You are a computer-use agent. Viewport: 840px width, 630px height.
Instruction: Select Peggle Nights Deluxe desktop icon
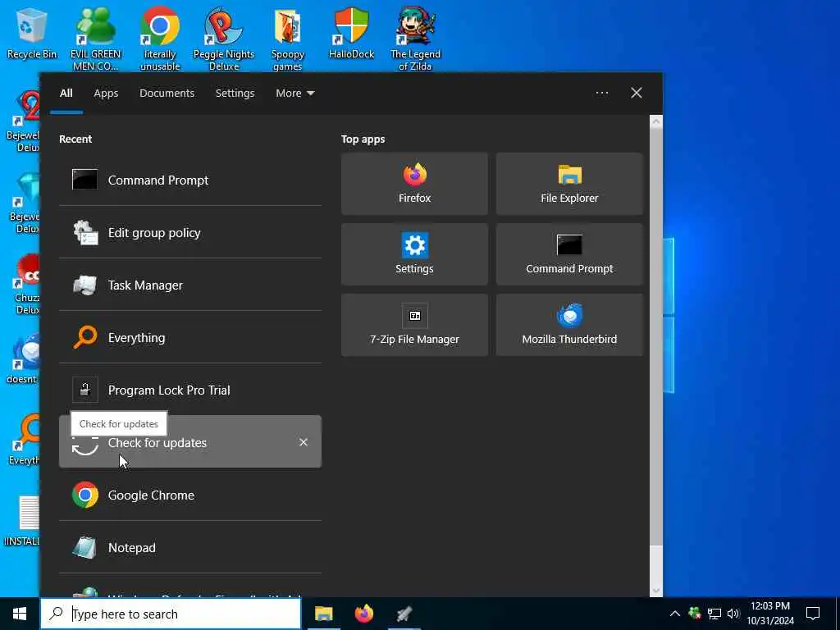click(x=224, y=39)
